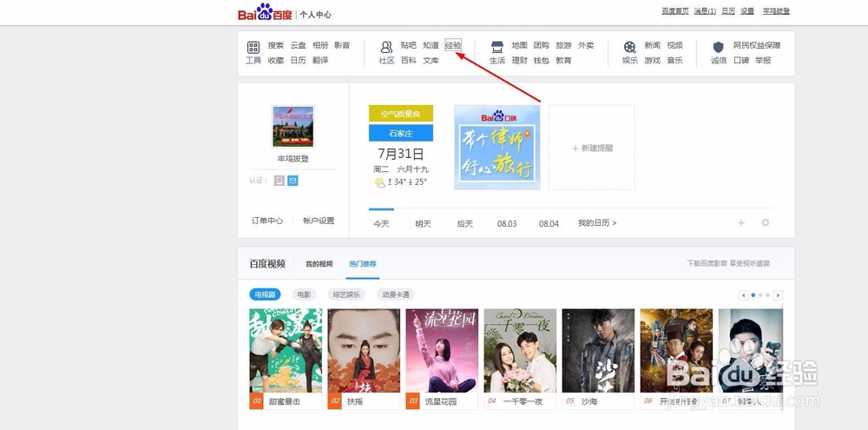The image size is (868, 430).
Task: Open 帐户设置
Action: pos(319,221)
